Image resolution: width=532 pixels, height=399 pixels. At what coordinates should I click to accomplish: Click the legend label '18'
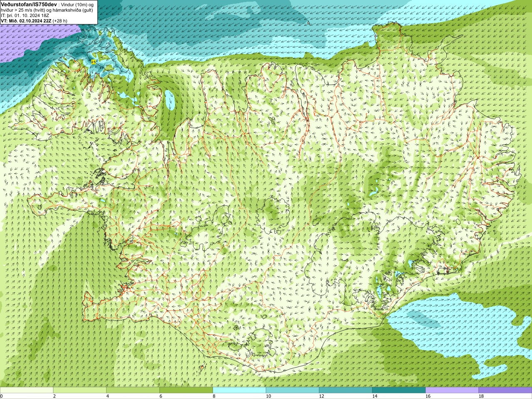pos(481,396)
